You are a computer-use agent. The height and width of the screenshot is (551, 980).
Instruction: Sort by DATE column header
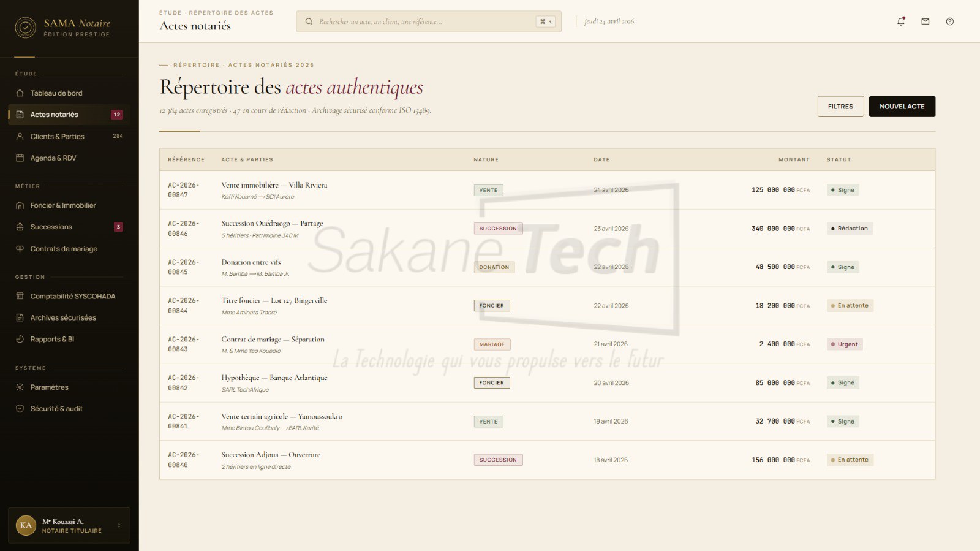601,159
